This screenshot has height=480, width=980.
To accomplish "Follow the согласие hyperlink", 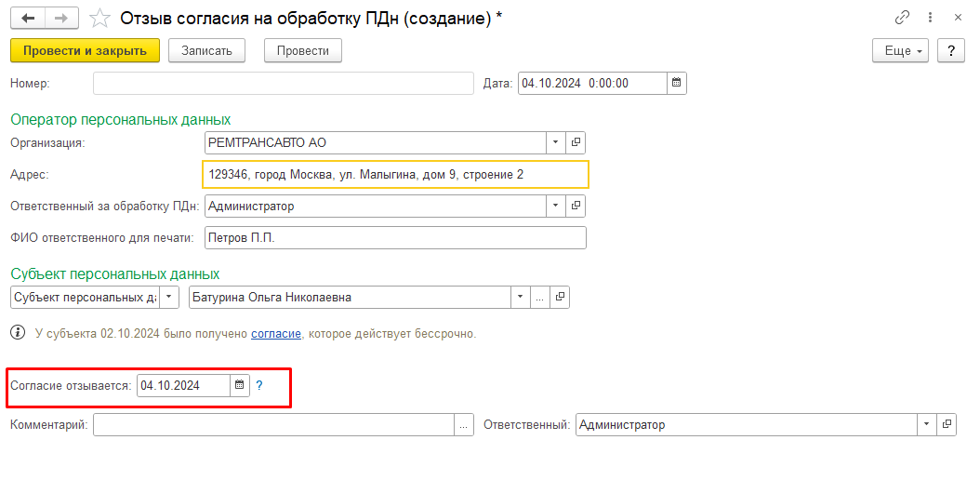I will pos(276,333).
